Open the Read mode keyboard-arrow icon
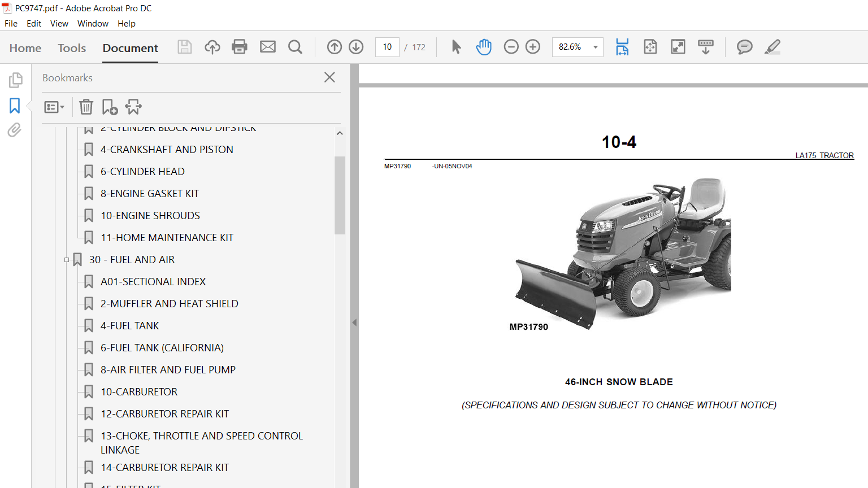The width and height of the screenshot is (868, 488). [x=706, y=47]
